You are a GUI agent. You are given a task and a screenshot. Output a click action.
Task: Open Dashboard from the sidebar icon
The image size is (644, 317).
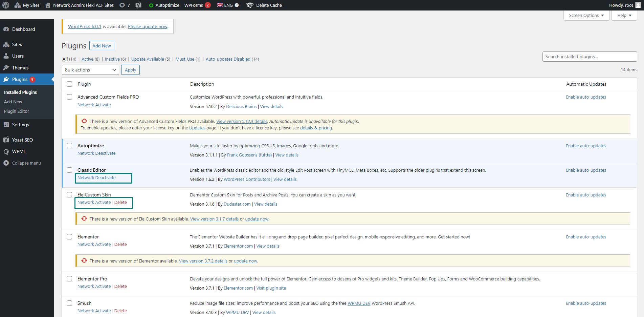coord(6,29)
